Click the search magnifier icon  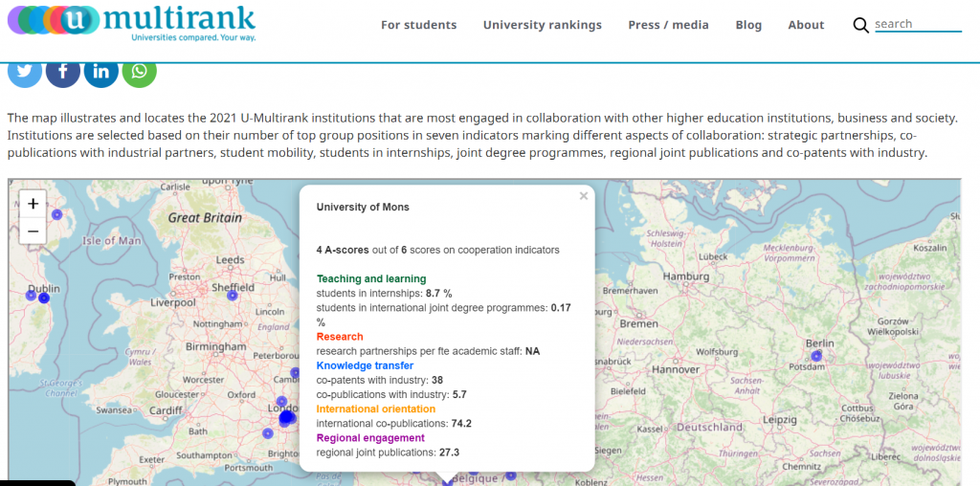click(x=860, y=25)
